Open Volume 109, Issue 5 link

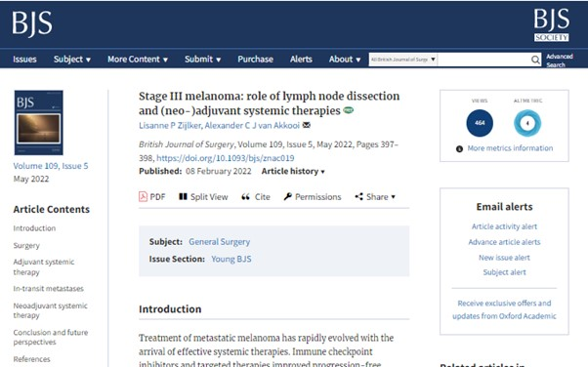click(51, 166)
